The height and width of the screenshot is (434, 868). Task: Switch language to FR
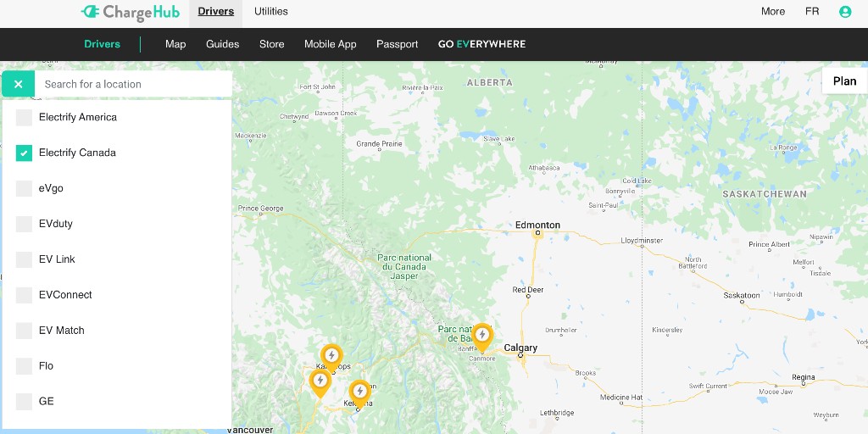812,12
